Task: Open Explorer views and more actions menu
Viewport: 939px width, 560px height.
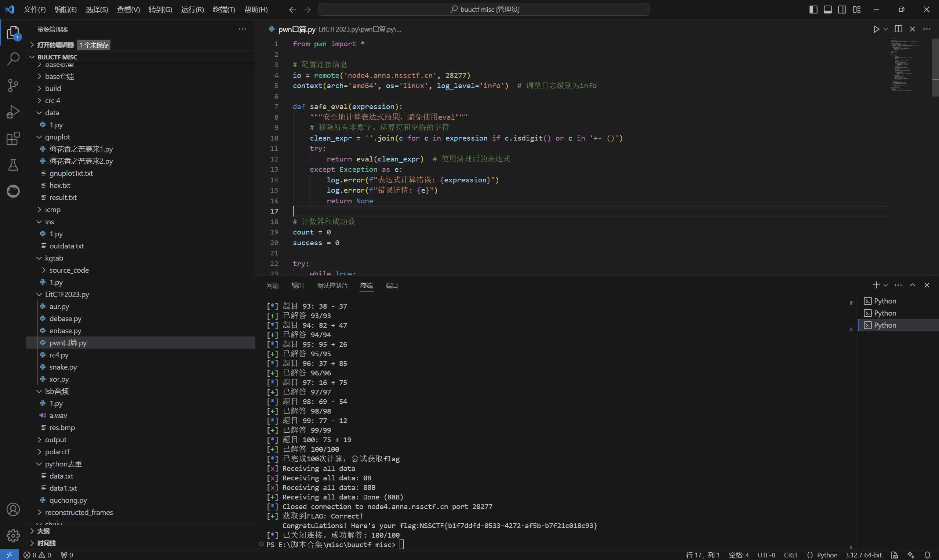Action: tap(242, 29)
